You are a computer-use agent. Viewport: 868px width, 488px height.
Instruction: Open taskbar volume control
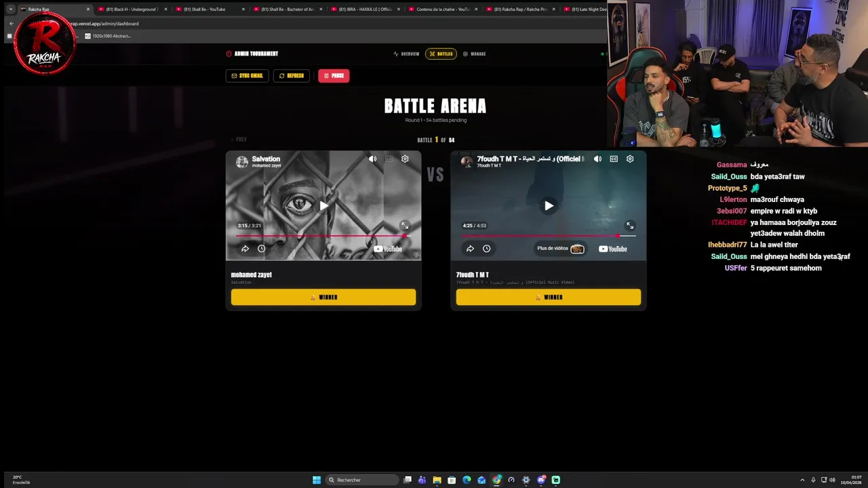point(832,480)
